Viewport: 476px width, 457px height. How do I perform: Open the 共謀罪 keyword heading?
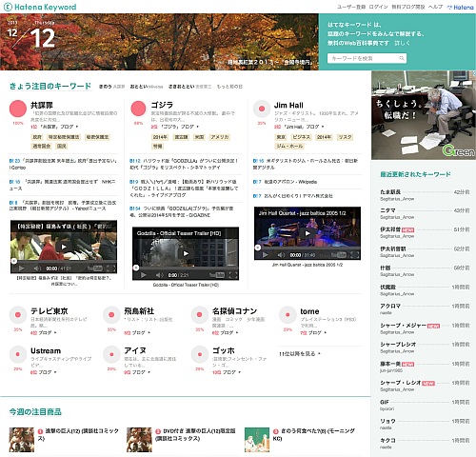point(42,105)
